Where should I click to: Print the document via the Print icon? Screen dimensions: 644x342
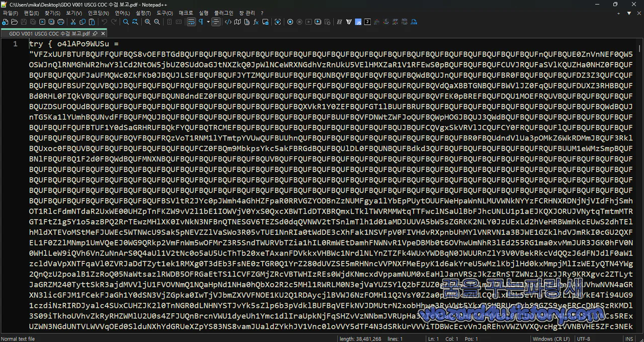(61, 22)
